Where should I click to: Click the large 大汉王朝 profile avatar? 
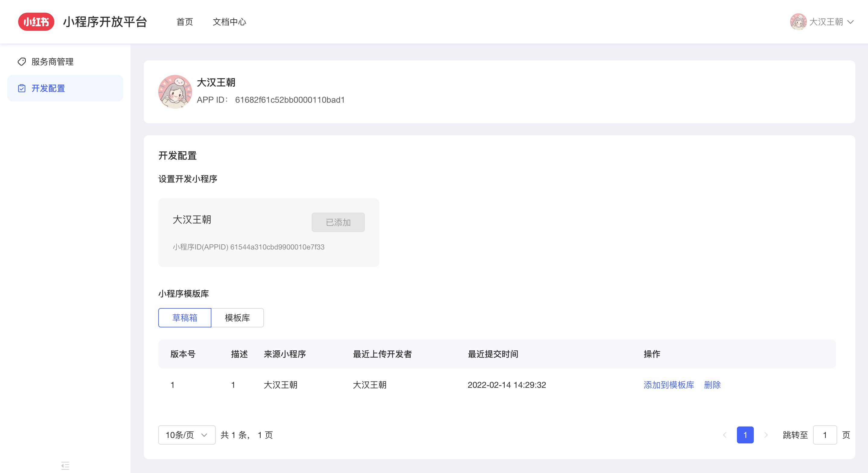pos(175,92)
